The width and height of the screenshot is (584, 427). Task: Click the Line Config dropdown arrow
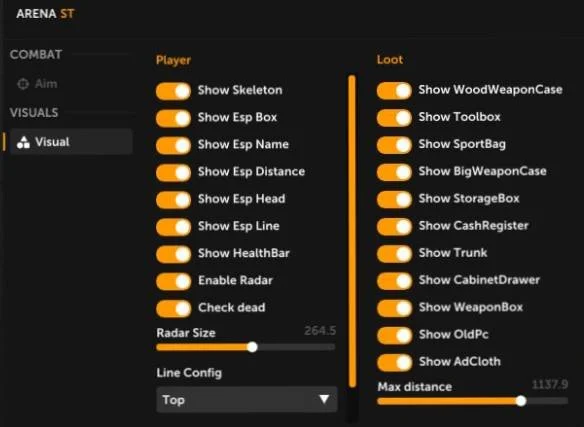(324, 399)
